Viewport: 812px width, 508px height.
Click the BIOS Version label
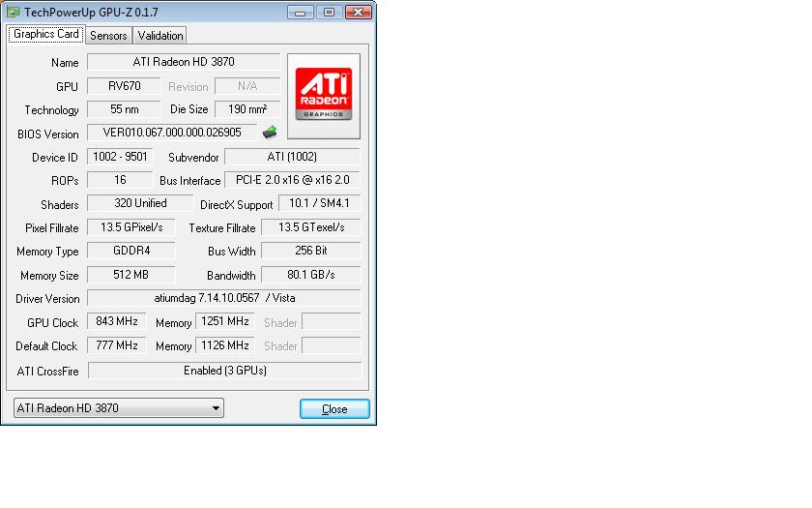pos(48,134)
